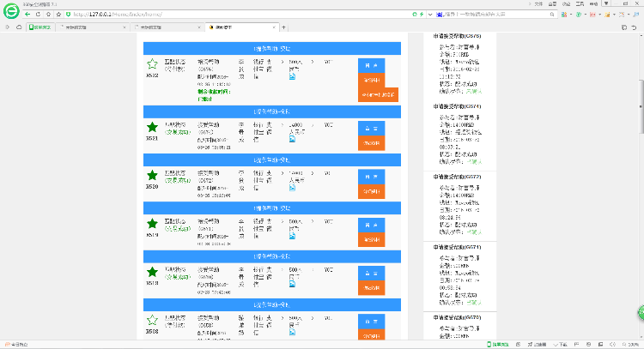Toggle the filled star for X521
The width and height of the screenshot is (644, 349).
[x=152, y=127]
